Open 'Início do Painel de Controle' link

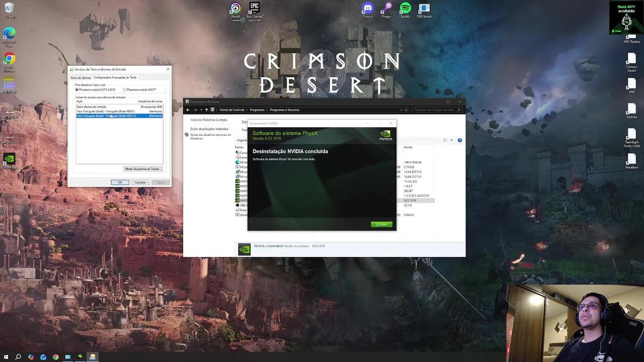point(209,120)
